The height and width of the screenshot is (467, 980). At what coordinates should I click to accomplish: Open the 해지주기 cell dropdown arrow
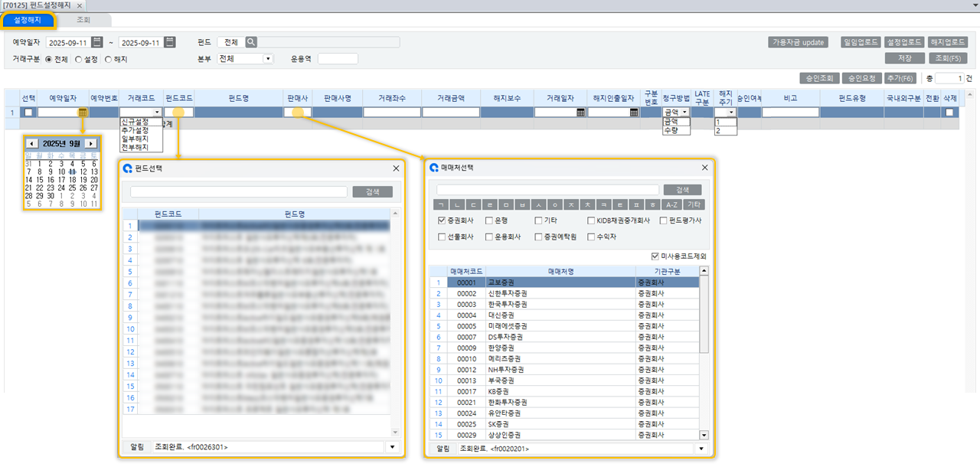(731, 113)
